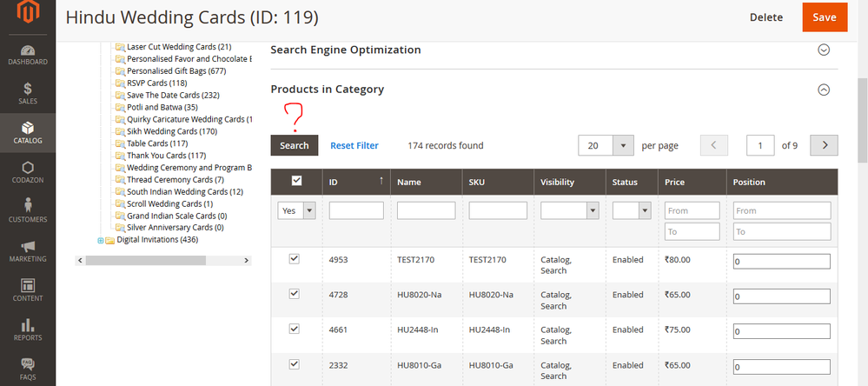Click the Magento logo icon
This screenshot has height=386, width=868.
coord(28,15)
